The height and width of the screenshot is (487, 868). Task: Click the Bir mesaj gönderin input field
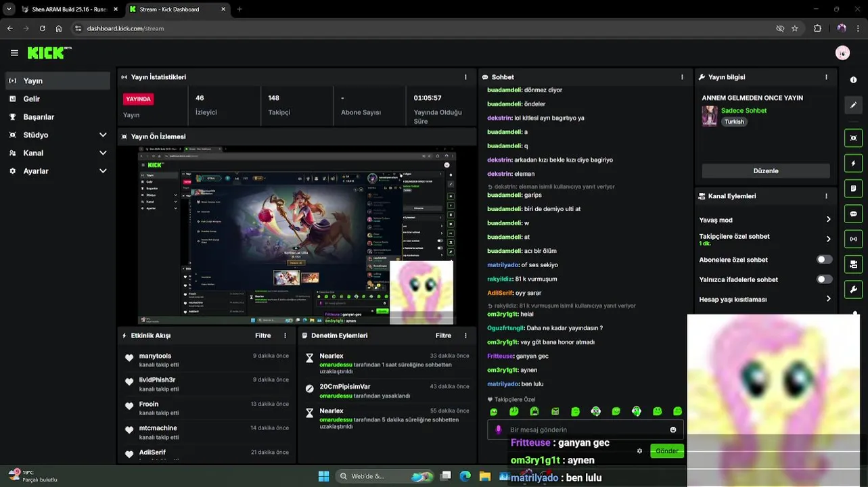585,430
